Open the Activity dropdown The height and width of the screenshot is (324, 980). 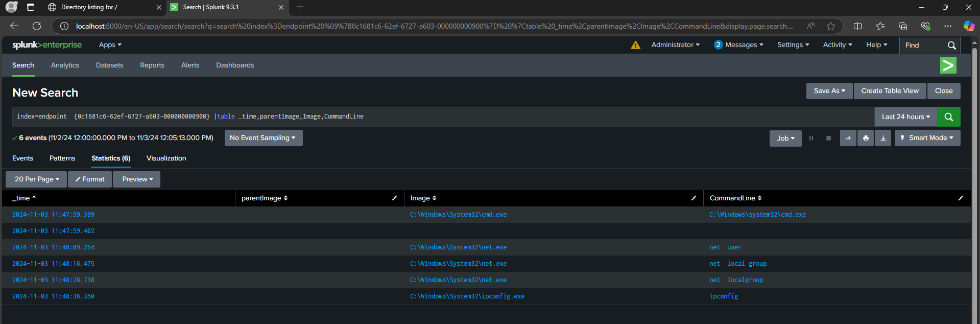[x=838, y=45]
